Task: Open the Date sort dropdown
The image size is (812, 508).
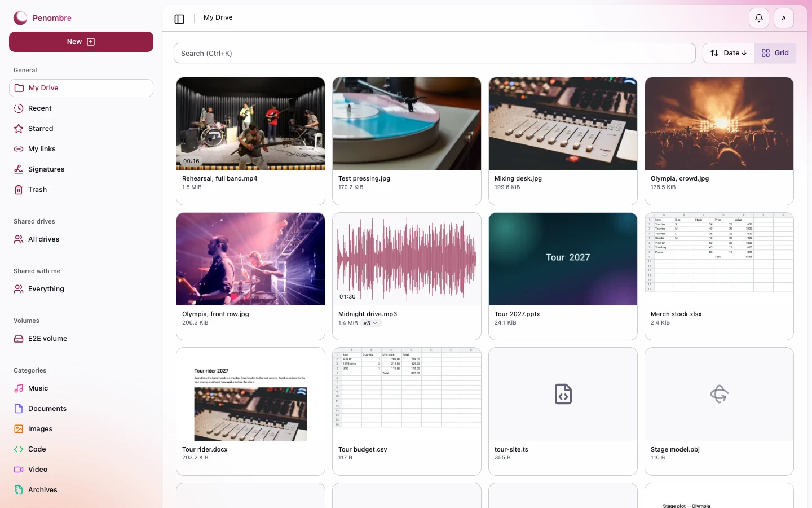Action: (728, 53)
